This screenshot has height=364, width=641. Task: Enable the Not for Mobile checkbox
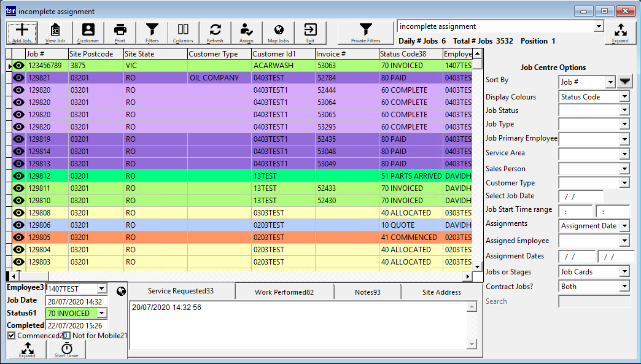(66, 336)
